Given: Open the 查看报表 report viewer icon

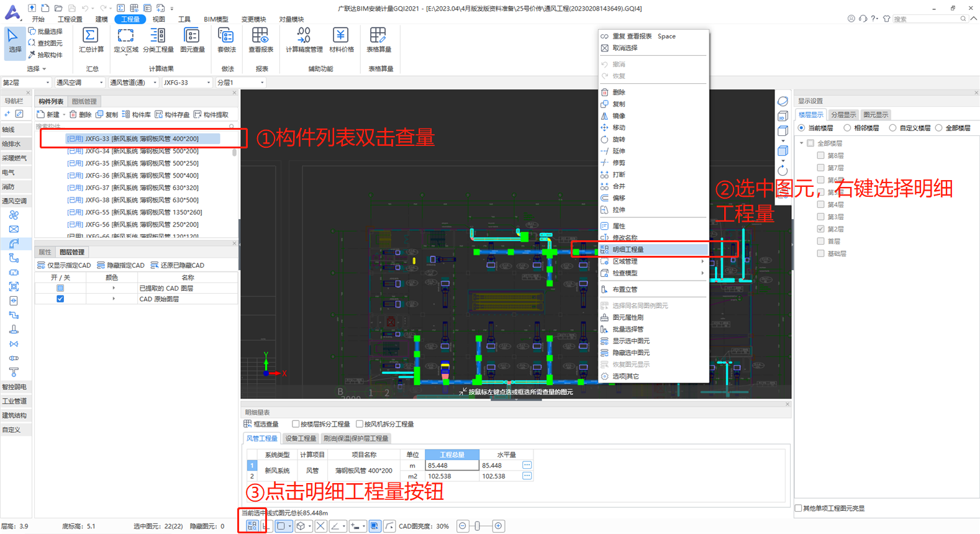Looking at the screenshot, I should 260,40.
